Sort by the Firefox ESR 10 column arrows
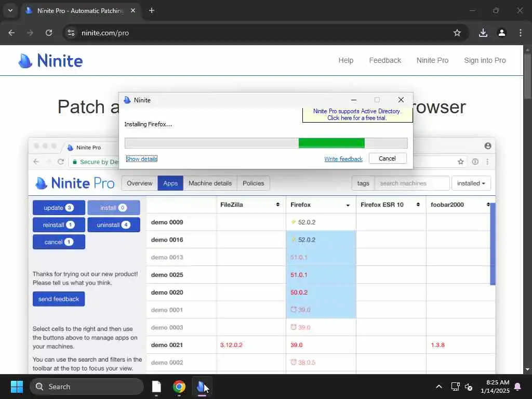Viewport: 532px width, 399px height. [x=418, y=205]
